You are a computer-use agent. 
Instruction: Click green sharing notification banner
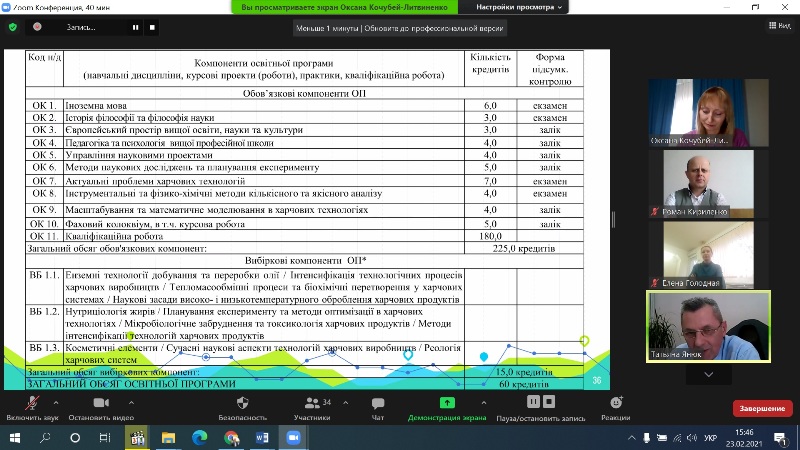point(344,7)
